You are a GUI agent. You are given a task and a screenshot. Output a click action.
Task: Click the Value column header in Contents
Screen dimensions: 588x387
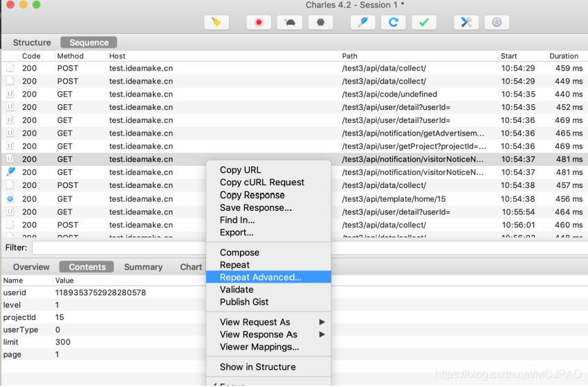pyautogui.click(x=64, y=281)
